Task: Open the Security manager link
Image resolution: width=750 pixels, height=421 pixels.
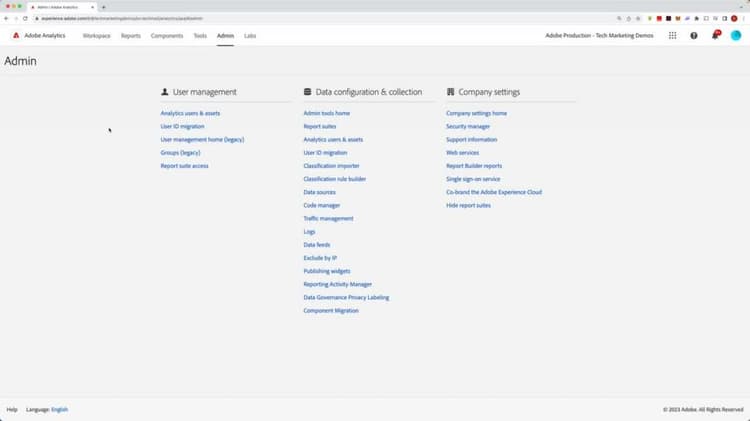Action: coord(468,126)
